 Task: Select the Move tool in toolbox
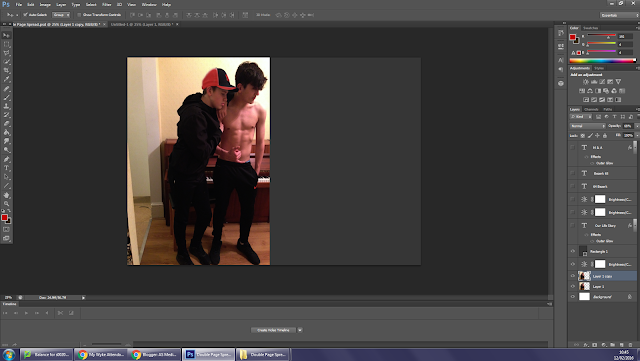coord(7,36)
